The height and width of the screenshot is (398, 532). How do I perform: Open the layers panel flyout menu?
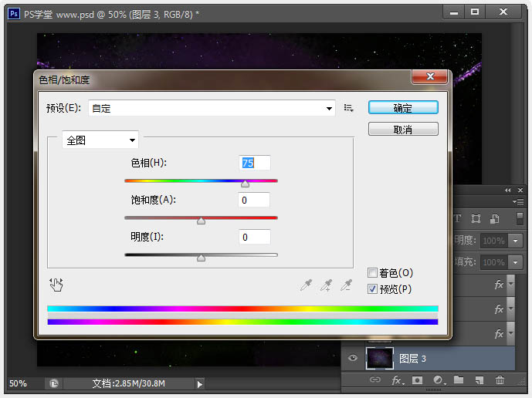tap(518, 202)
